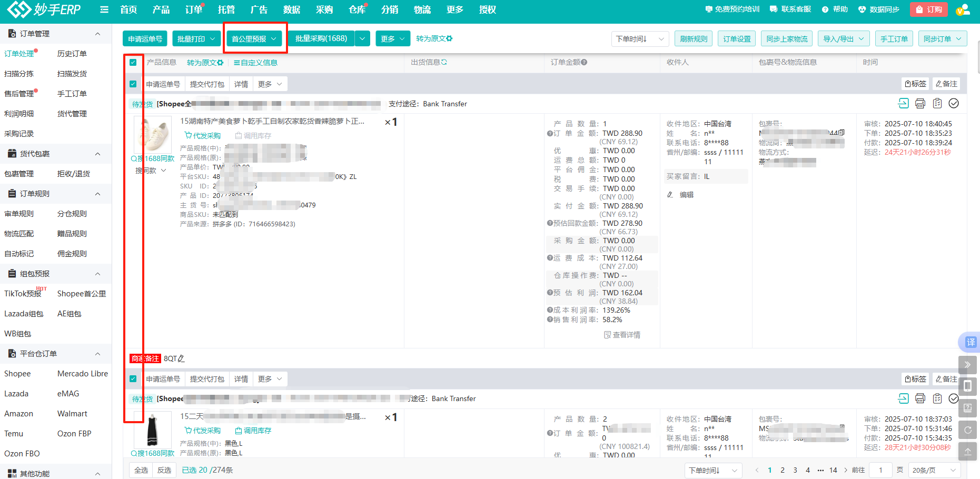980x479 pixels.
Task: Click the floating help book icon
Action: pyautogui.click(x=967, y=407)
